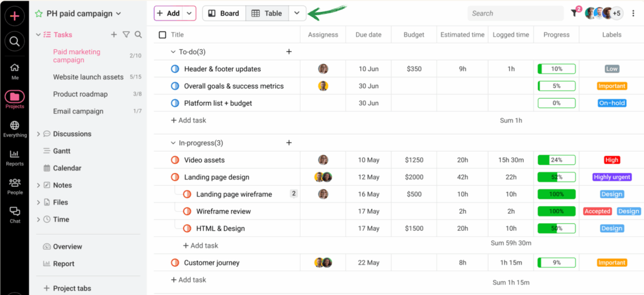Image resolution: width=644 pixels, height=295 pixels.
Task: Toggle status circle of Landing page design
Action: coord(175,177)
